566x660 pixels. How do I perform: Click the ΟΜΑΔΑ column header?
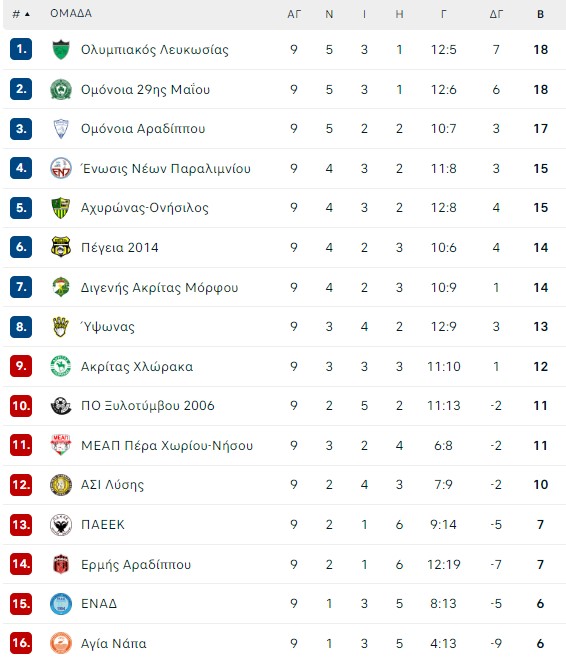pyautogui.click(x=71, y=13)
